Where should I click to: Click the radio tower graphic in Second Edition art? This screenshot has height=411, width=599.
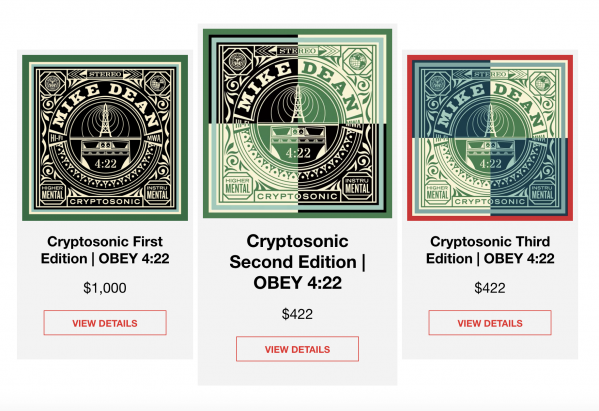(298, 104)
